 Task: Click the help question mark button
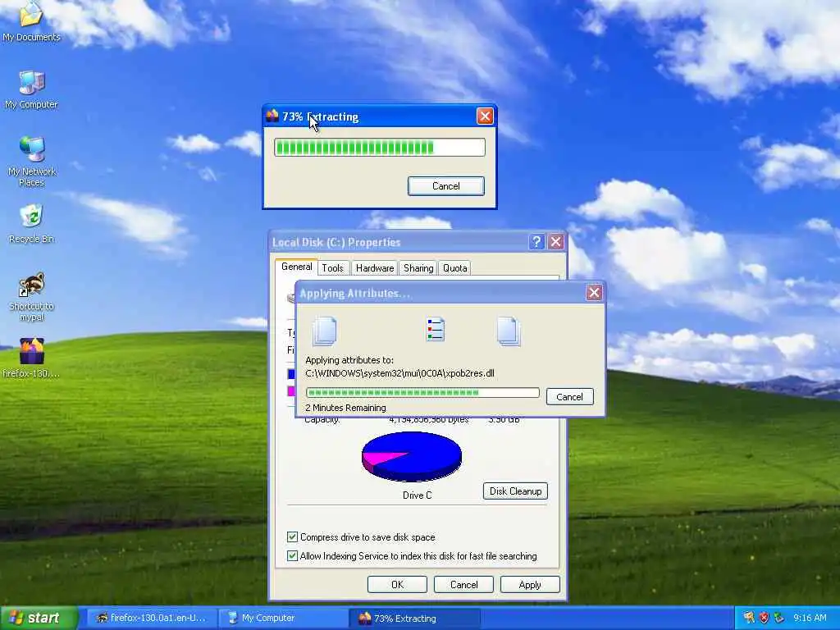click(x=536, y=242)
